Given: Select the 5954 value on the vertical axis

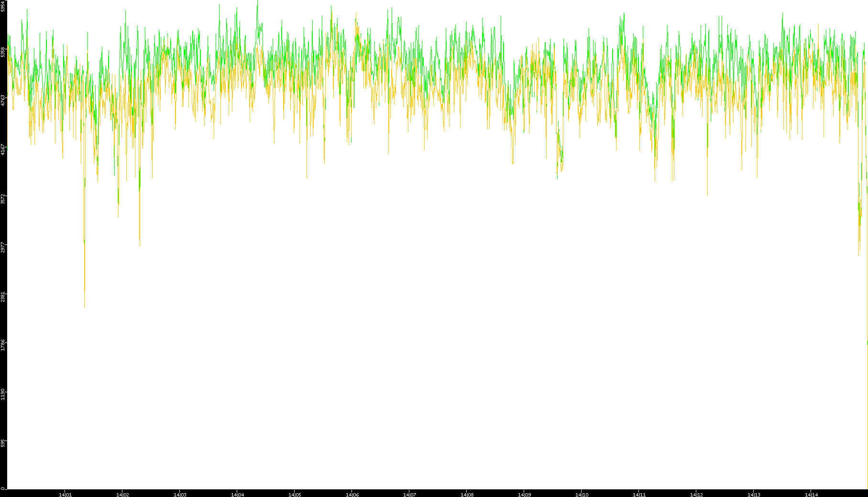Looking at the screenshot, I should pos(3,6).
